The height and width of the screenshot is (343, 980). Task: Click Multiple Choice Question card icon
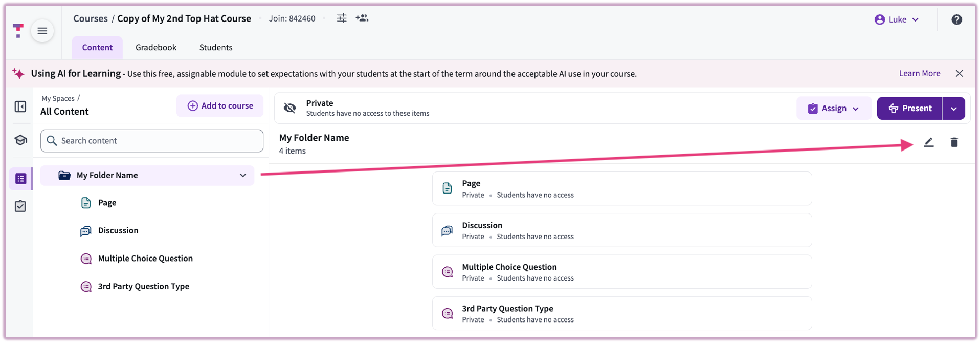447,272
